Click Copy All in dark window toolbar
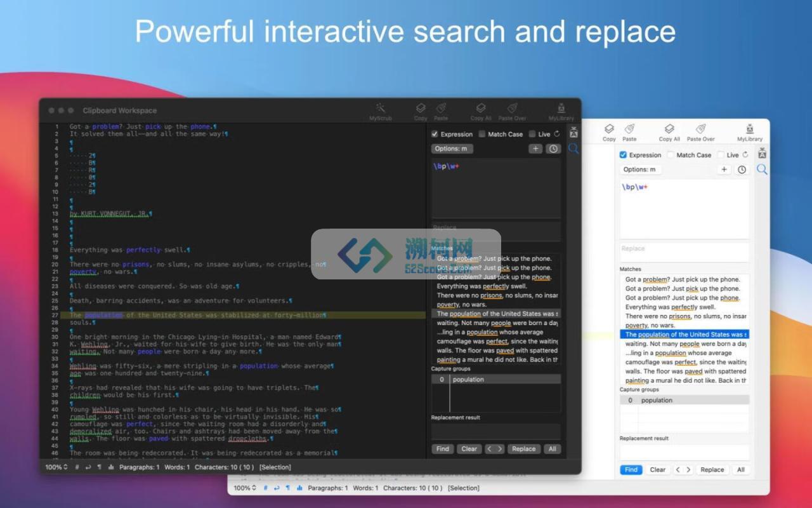Screen dimensions: 812x508 481,111
